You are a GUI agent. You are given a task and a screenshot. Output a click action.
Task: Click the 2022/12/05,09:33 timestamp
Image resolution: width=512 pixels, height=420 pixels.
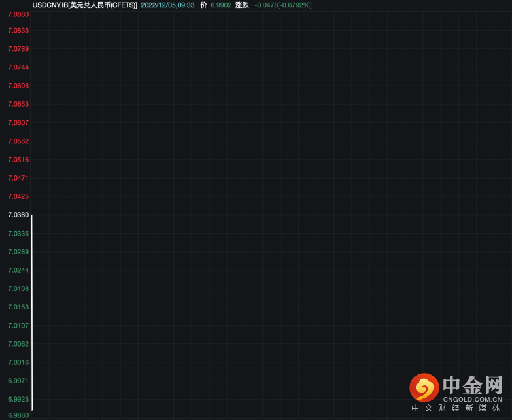[x=167, y=5]
